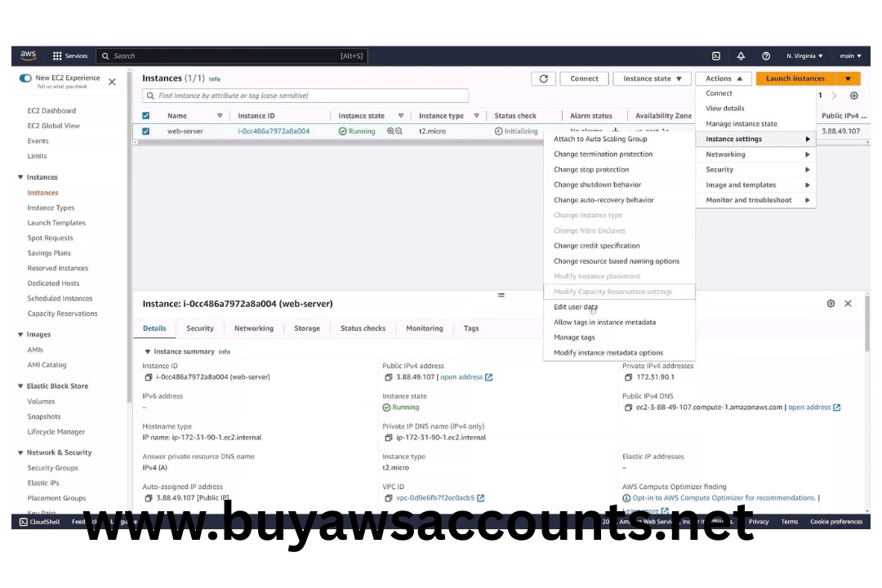The width and height of the screenshot is (882, 588).
Task: Click the Connect button
Action: click(584, 78)
